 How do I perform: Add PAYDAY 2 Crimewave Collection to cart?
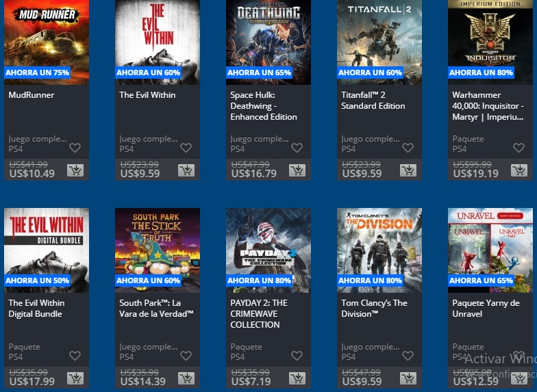[x=297, y=378]
